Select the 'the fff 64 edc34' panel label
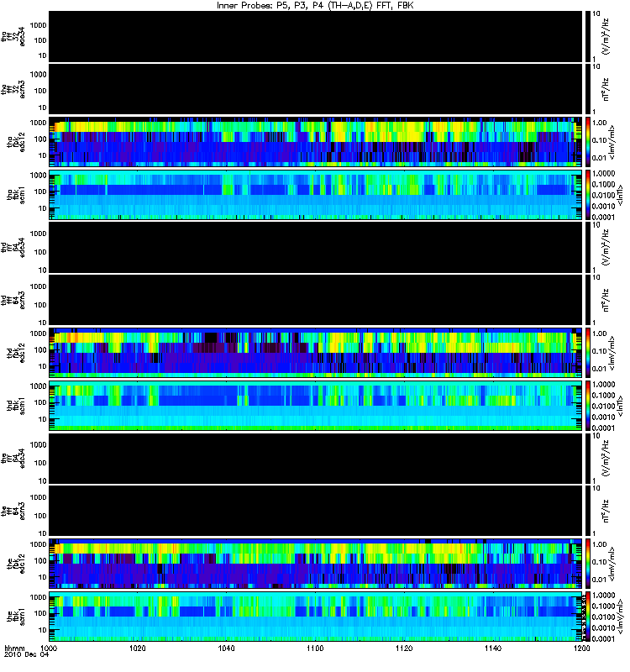630x672 pixels. [13, 458]
